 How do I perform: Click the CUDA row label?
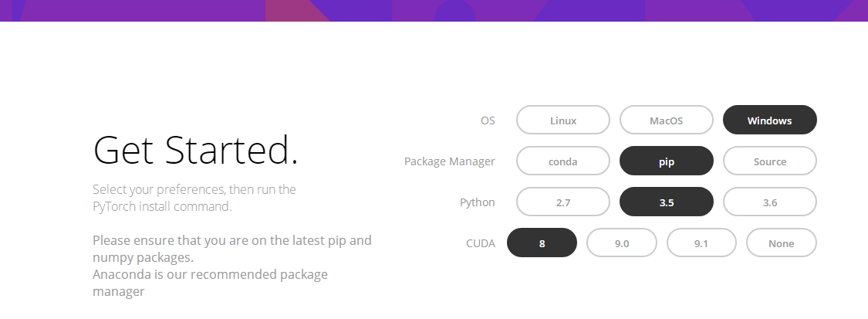click(x=480, y=243)
